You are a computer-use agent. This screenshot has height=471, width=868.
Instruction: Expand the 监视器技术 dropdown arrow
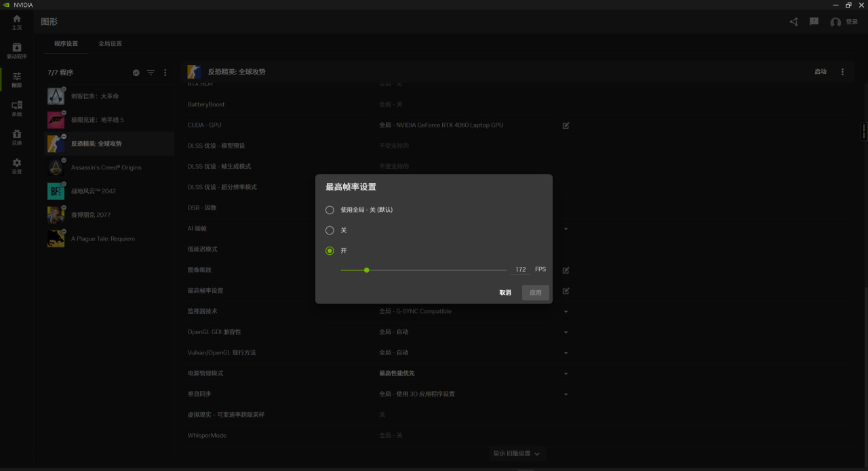click(566, 312)
